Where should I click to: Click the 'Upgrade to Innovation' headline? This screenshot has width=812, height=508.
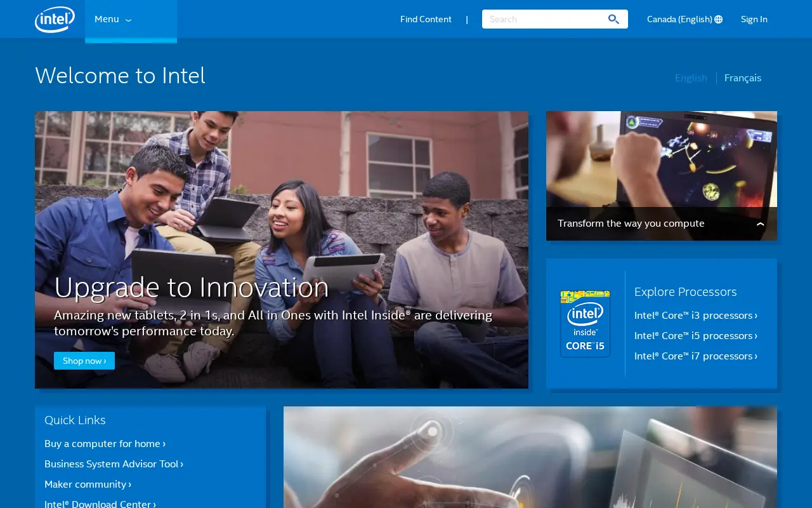pos(192,287)
